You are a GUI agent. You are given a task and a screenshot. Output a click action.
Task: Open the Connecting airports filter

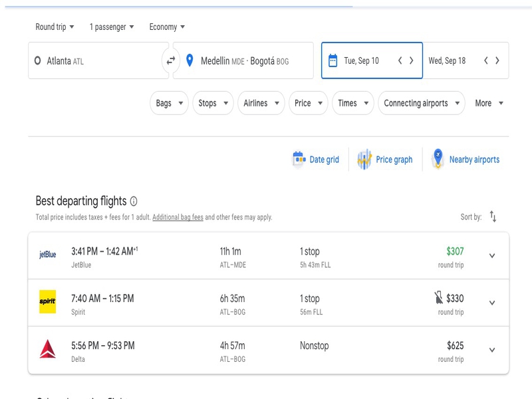tap(422, 103)
